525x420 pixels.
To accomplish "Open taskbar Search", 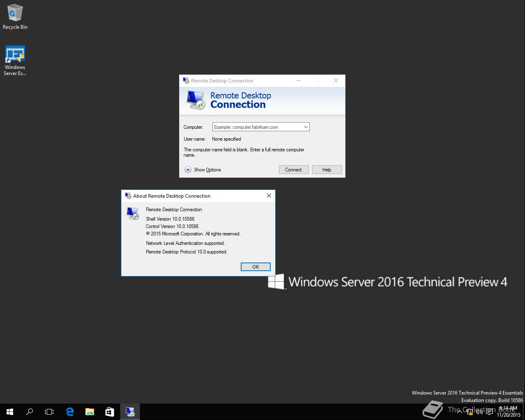I will point(30,412).
